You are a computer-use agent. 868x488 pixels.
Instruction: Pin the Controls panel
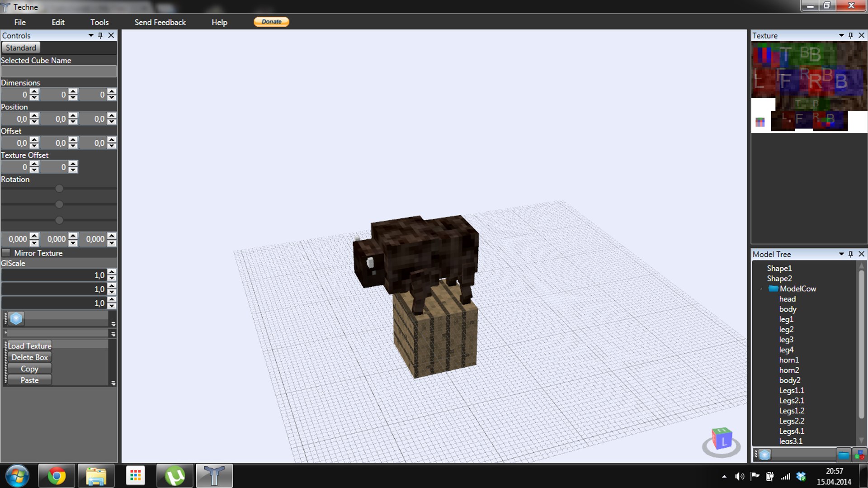(100, 35)
